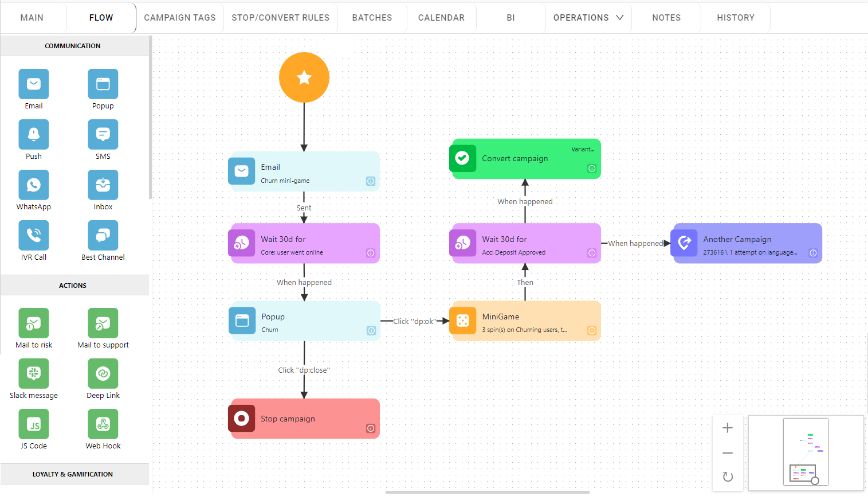
Task: Expand the Operations dropdown menu
Action: [588, 18]
